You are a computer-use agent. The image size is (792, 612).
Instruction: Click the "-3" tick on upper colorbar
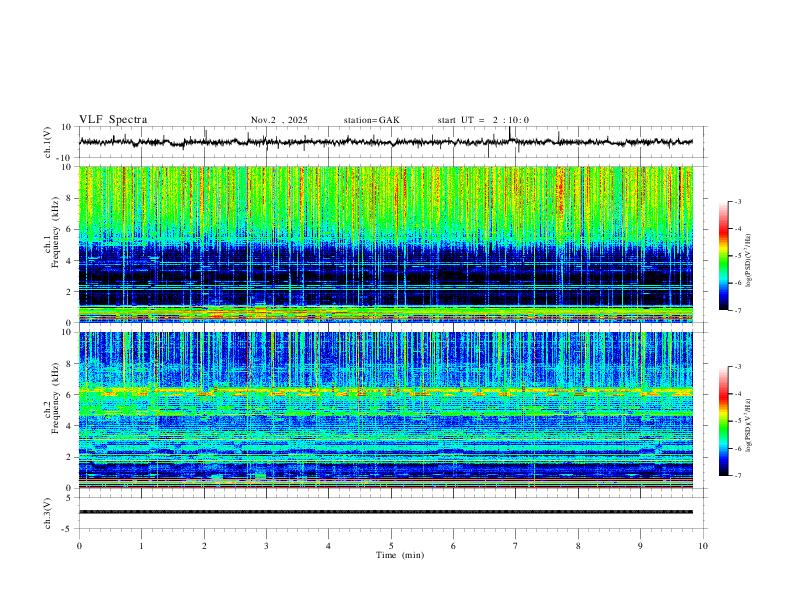click(738, 201)
